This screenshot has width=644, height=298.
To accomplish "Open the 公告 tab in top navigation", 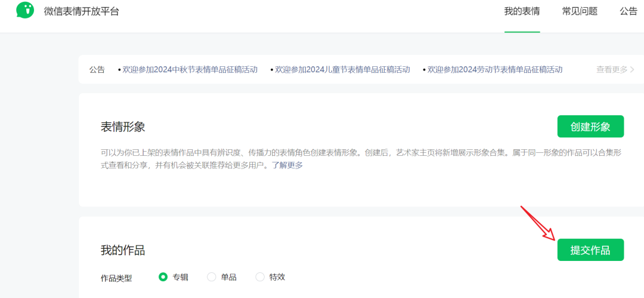I will (628, 11).
